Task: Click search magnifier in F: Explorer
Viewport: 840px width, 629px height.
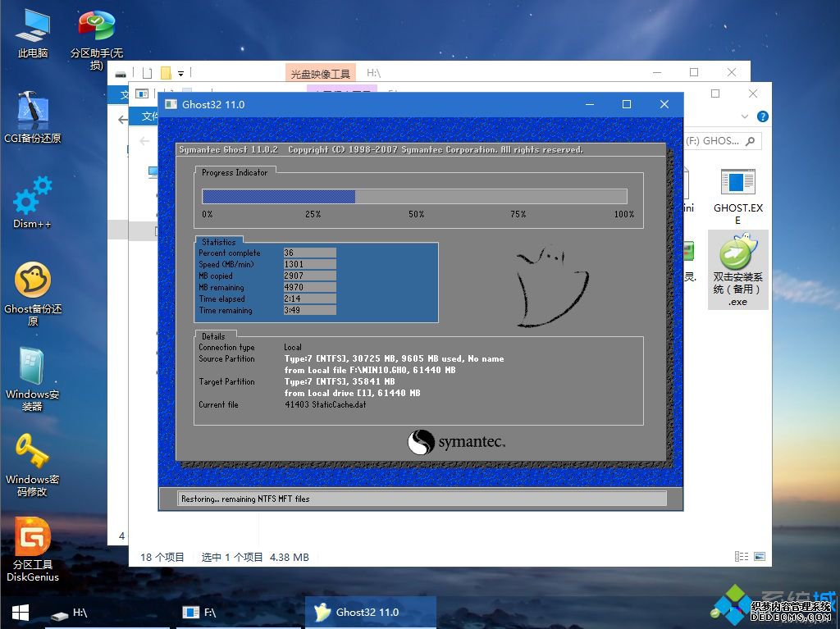Action: coord(750,141)
